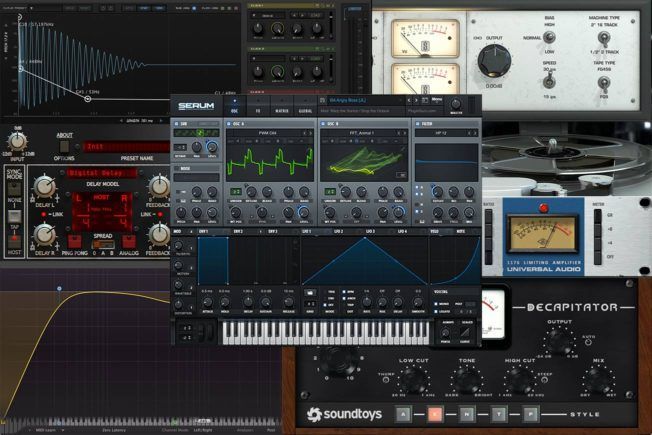Select the LFO 1 tab in Serum
Viewport: 652px width, 435px height.
pos(308,231)
